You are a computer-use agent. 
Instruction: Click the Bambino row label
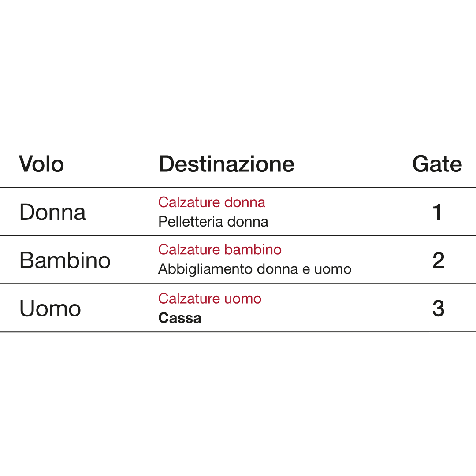click(65, 260)
